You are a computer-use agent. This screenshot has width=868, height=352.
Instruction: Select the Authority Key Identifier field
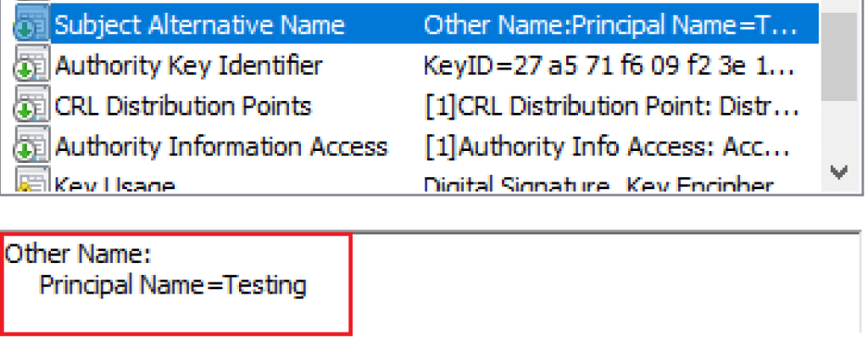point(188,65)
